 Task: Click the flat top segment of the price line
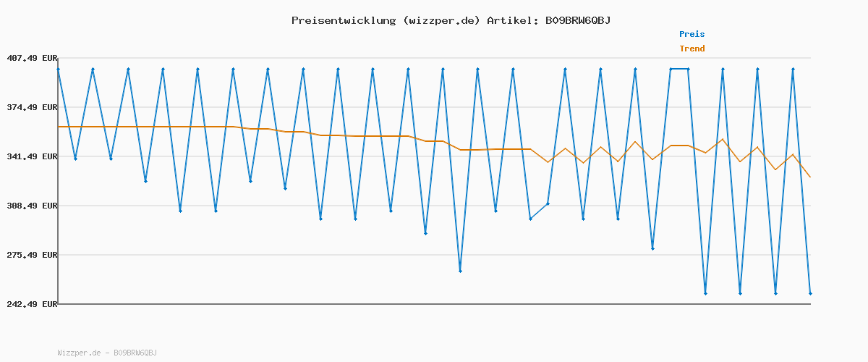(x=679, y=69)
